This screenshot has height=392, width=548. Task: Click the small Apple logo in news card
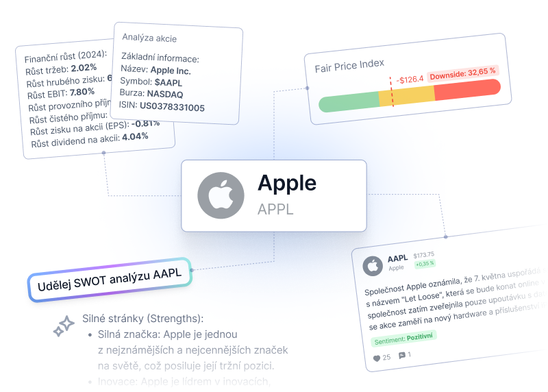[373, 266]
